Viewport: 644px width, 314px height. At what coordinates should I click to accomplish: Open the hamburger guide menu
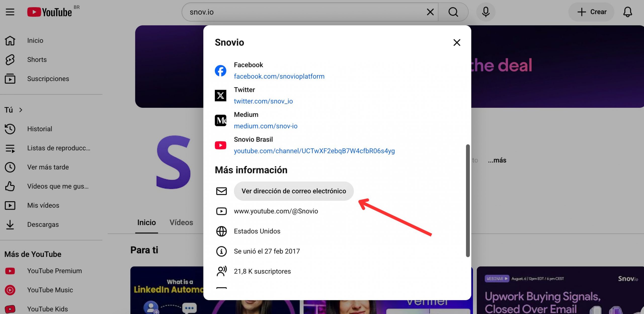coord(10,12)
